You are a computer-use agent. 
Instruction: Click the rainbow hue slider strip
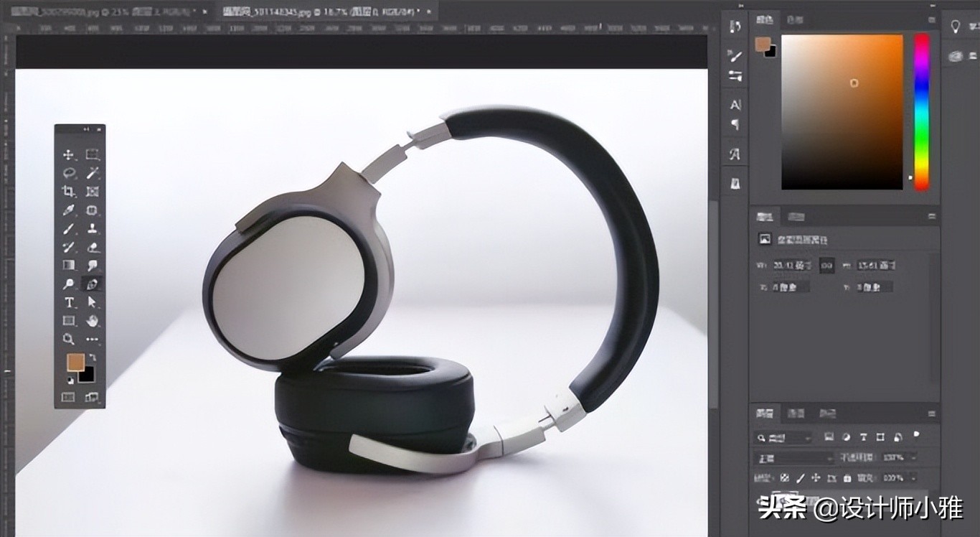click(x=921, y=111)
